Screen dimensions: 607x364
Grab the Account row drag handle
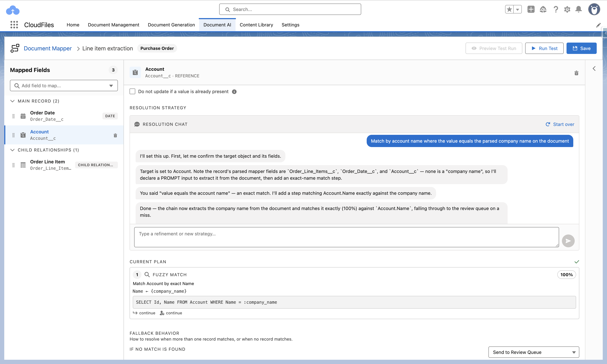click(x=13, y=135)
